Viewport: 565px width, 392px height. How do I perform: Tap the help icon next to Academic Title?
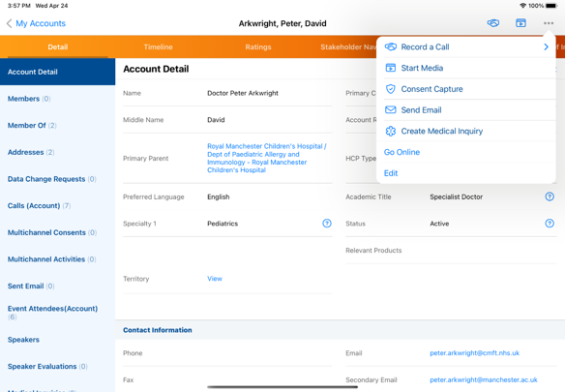coord(550,196)
